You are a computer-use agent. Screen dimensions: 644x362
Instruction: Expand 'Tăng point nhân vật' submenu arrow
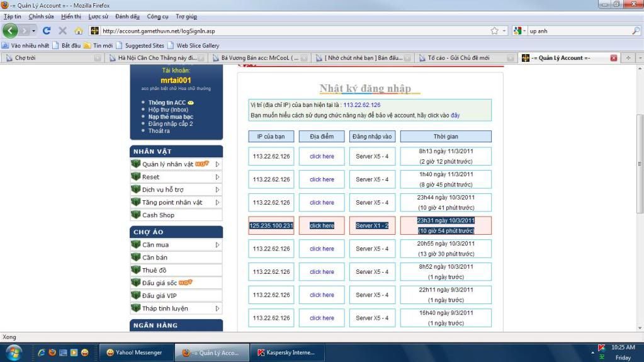(x=217, y=202)
